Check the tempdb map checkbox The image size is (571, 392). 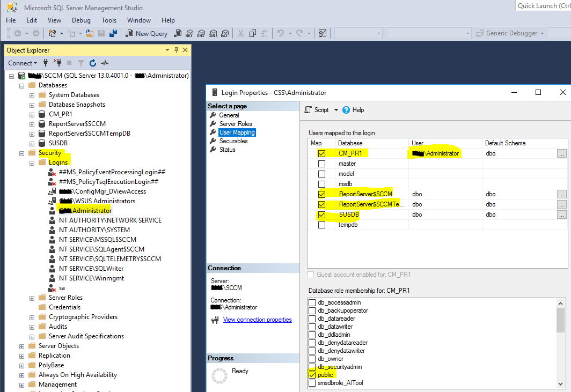coord(321,225)
